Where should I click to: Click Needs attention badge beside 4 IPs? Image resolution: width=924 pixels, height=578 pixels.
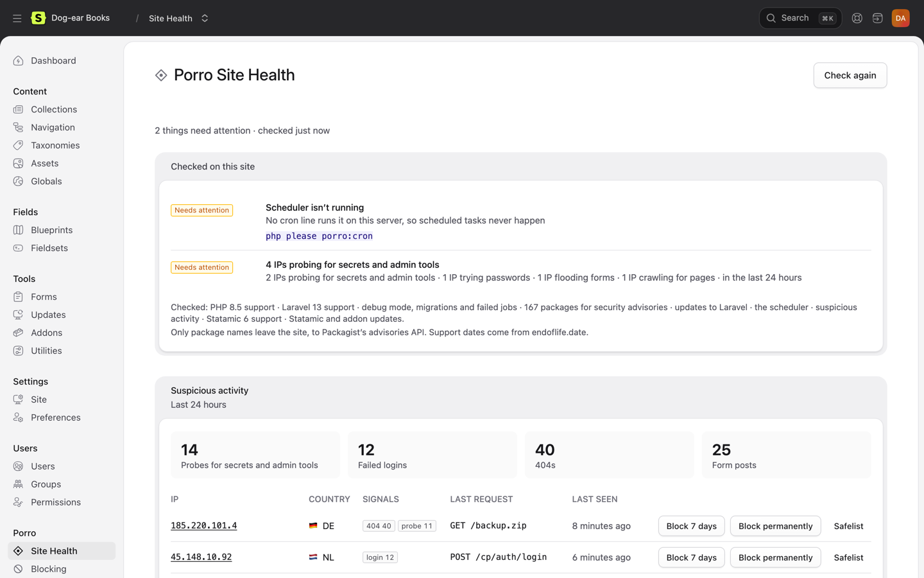[x=201, y=268]
